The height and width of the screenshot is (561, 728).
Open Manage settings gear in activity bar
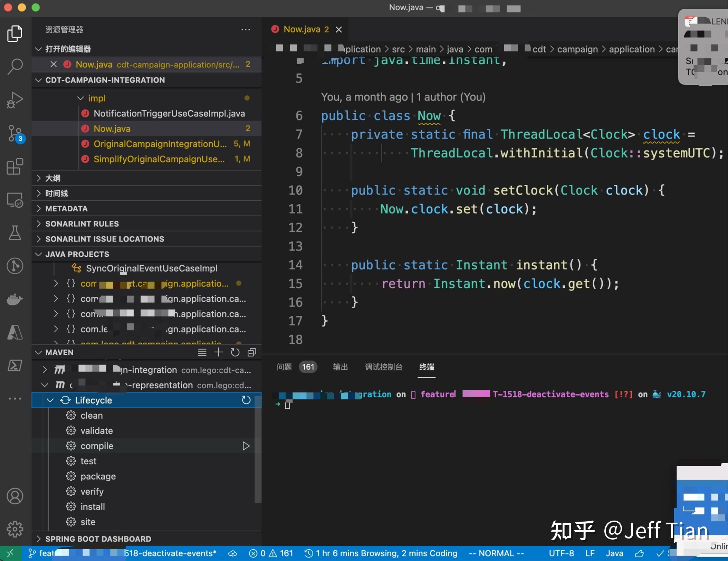pyautogui.click(x=15, y=529)
